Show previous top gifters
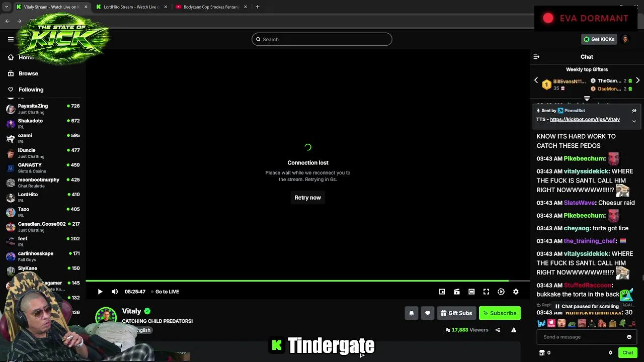The image size is (644, 362). [x=536, y=80]
